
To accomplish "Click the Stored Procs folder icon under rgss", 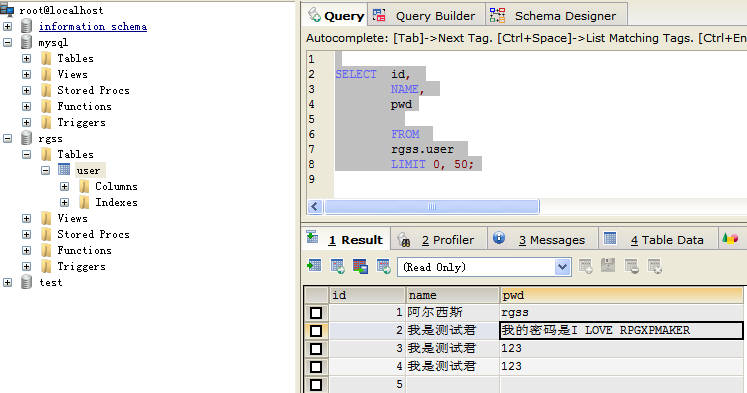I will click(46, 234).
